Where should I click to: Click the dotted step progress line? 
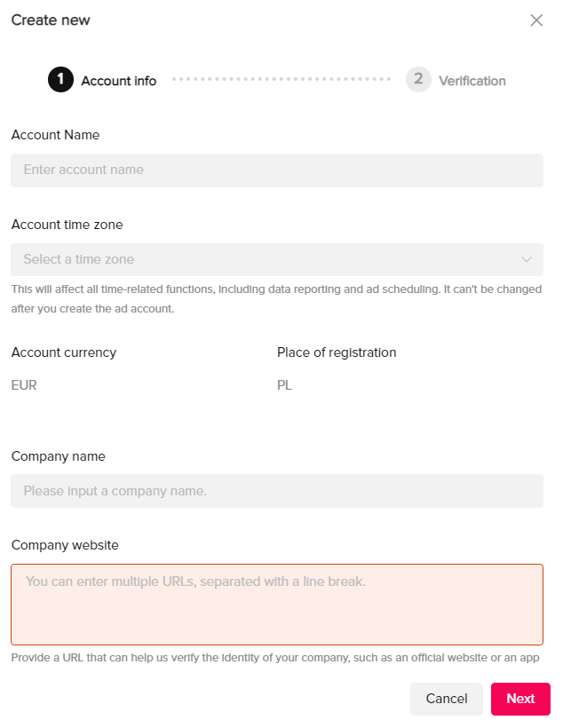pyautogui.click(x=281, y=79)
